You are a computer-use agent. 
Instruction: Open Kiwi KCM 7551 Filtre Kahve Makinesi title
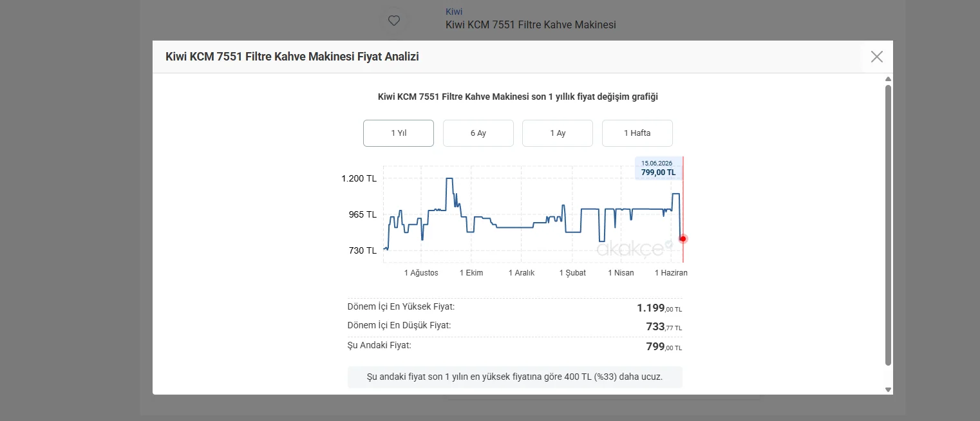(x=531, y=25)
